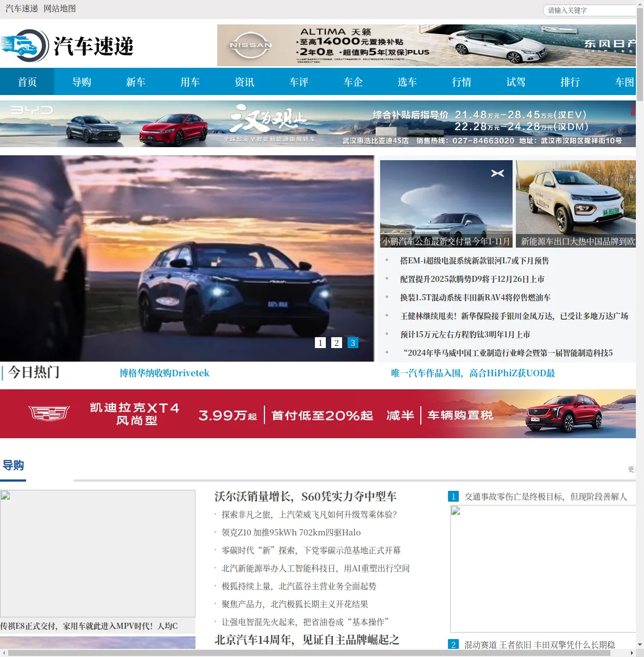Open the 排行 section
Screen dimensions: 644x657
click(570, 82)
